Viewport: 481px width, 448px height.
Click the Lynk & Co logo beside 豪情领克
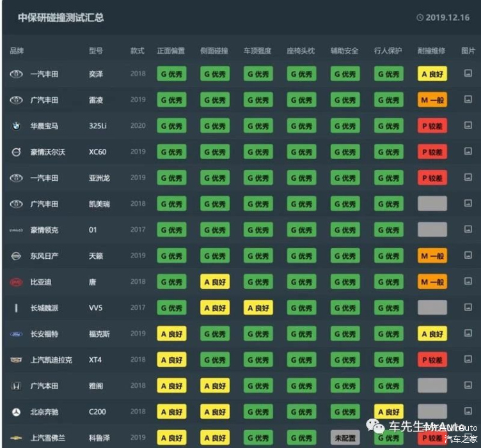pyautogui.click(x=16, y=230)
